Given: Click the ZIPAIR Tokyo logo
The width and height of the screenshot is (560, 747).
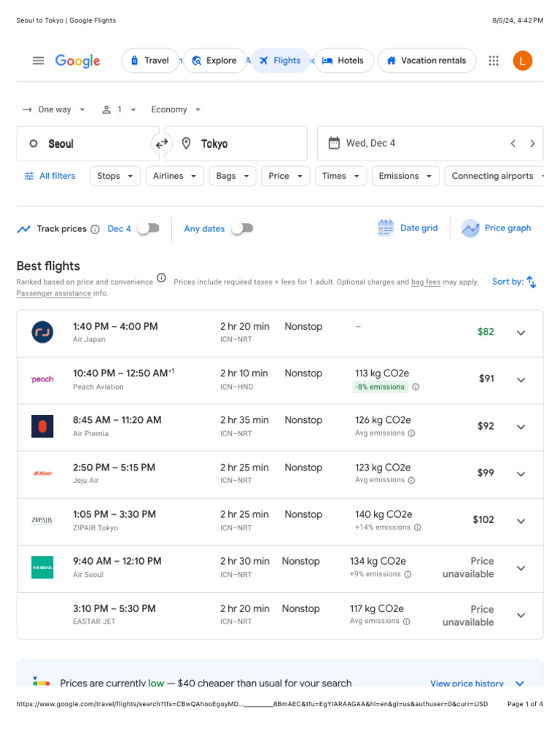Looking at the screenshot, I should 42,519.
